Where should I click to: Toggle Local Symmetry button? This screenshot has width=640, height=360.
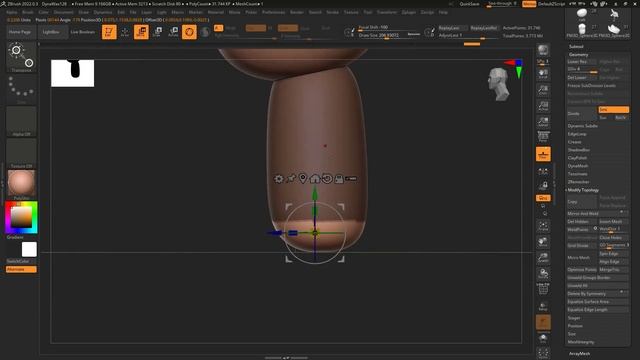[x=543, y=171]
